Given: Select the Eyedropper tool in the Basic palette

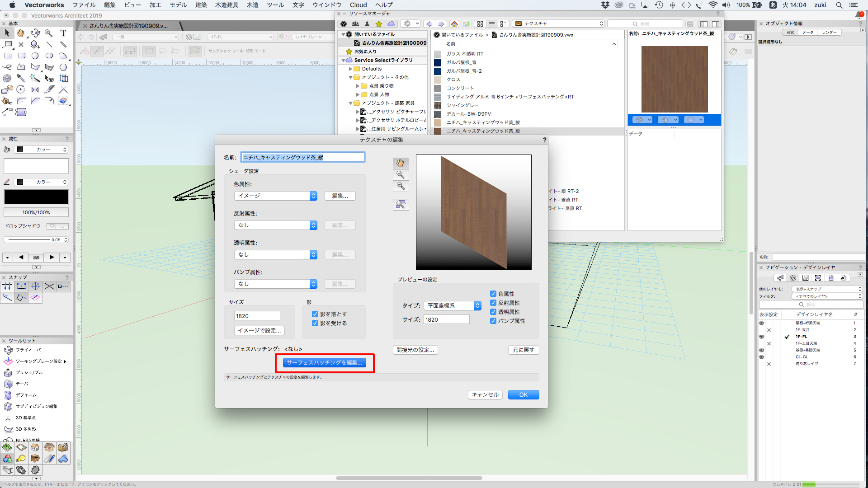Looking at the screenshot, I should click(21, 78).
